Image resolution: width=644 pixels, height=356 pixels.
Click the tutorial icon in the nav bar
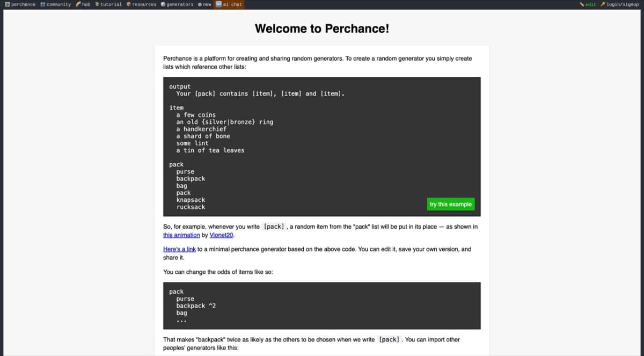pyautogui.click(x=97, y=4)
